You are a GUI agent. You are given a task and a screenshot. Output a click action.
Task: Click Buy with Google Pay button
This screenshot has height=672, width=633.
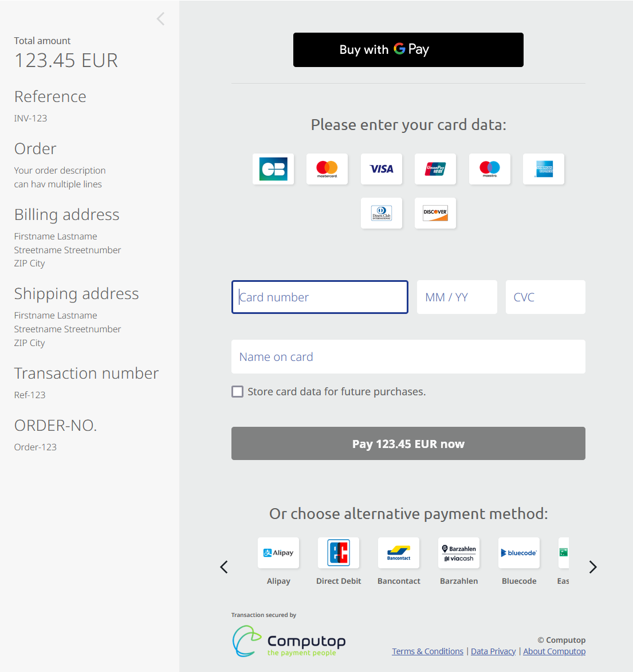408,50
